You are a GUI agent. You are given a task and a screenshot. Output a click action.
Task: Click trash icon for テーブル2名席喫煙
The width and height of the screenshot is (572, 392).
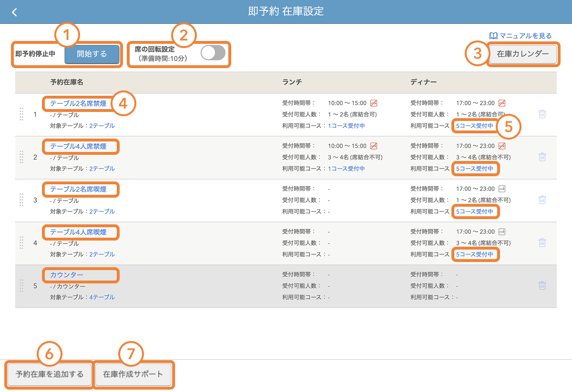(x=542, y=200)
